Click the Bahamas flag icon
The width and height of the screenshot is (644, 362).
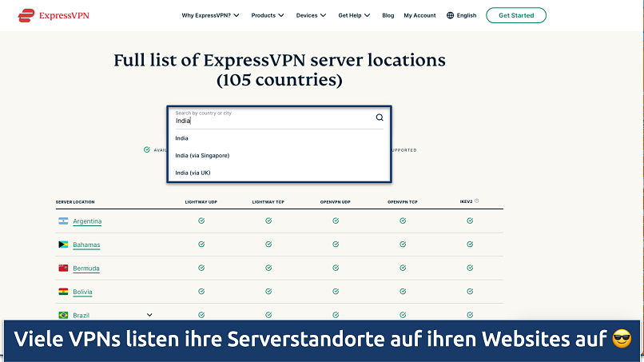[x=63, y=245]
